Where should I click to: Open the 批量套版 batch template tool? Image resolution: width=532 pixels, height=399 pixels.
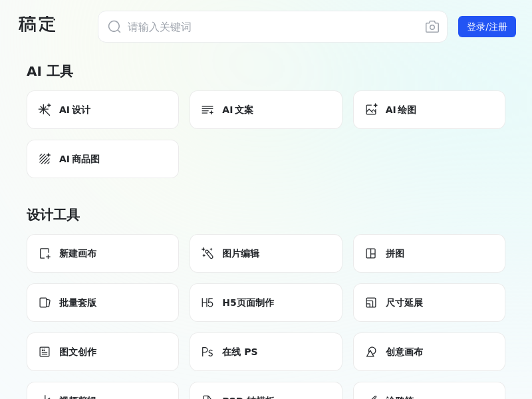click(102, 303)
